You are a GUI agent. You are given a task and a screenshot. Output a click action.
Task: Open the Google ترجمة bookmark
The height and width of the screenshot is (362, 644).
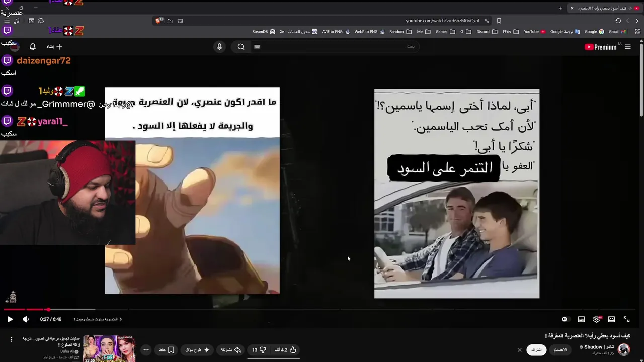(565, 32)
